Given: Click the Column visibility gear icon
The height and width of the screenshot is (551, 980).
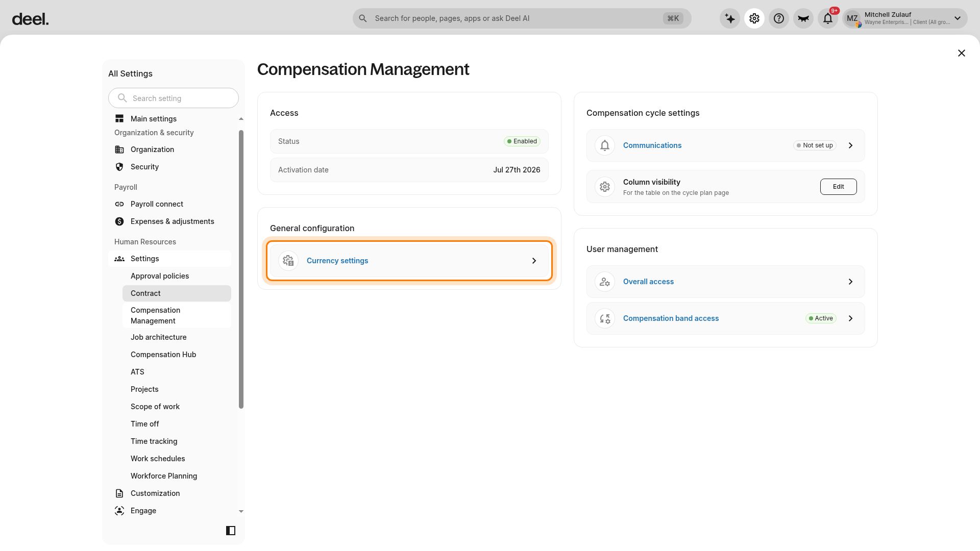Looking at the screenshot, I should 605,187.
